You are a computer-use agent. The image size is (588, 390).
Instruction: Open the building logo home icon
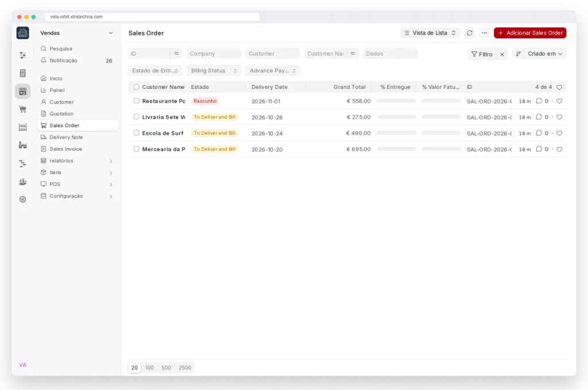click(x=22, y=33)
